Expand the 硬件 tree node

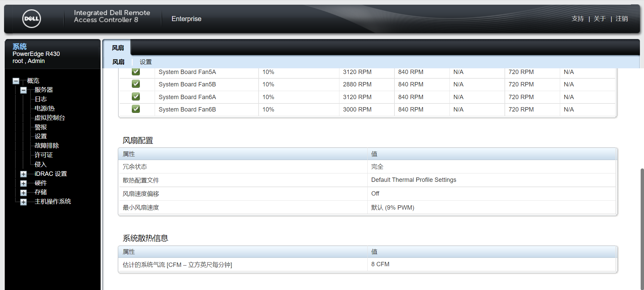23,184
